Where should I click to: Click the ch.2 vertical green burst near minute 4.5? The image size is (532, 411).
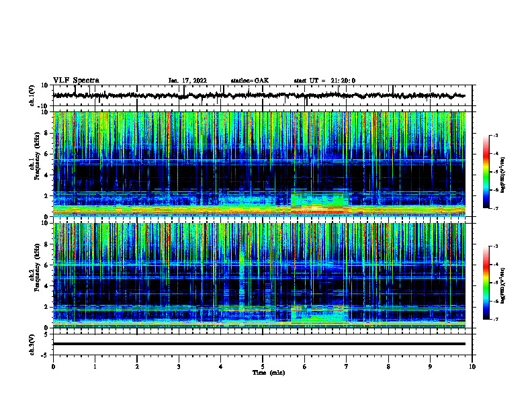[x=242, y=280]
